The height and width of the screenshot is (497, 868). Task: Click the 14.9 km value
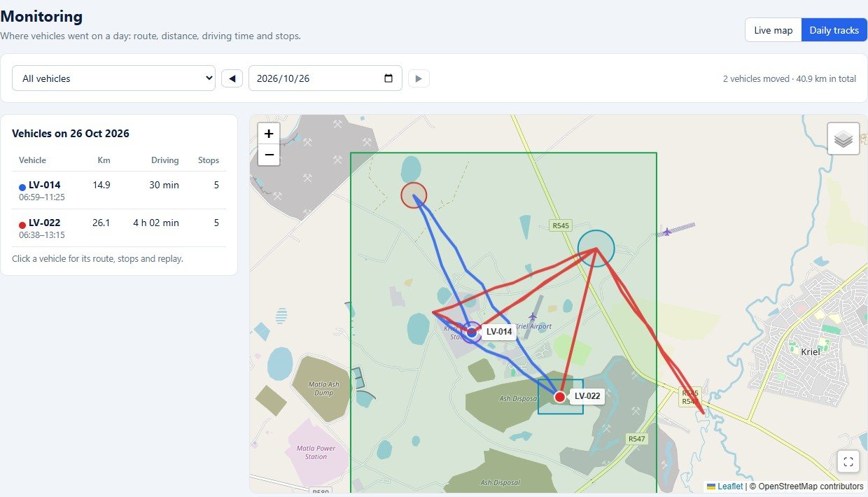tap(101, 185)
